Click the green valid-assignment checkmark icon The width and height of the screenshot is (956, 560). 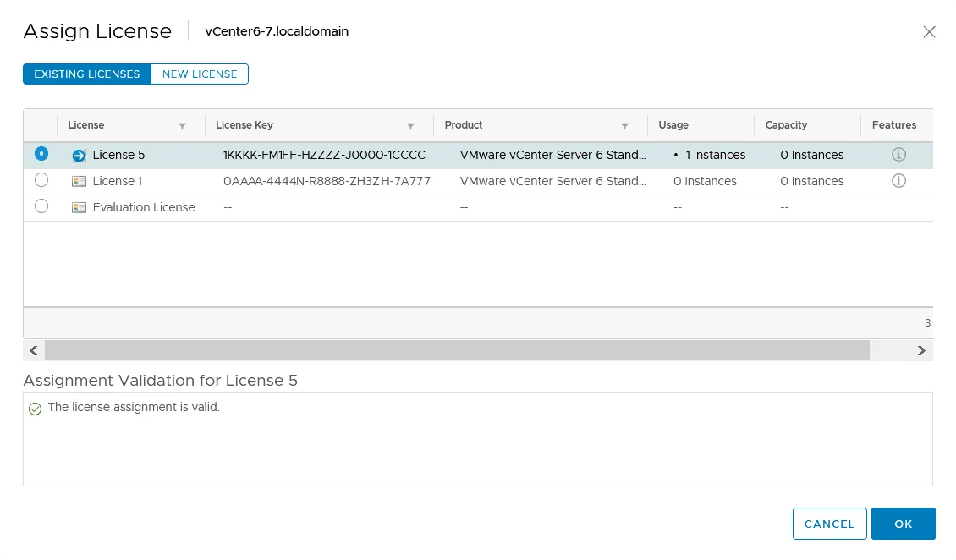36,409
